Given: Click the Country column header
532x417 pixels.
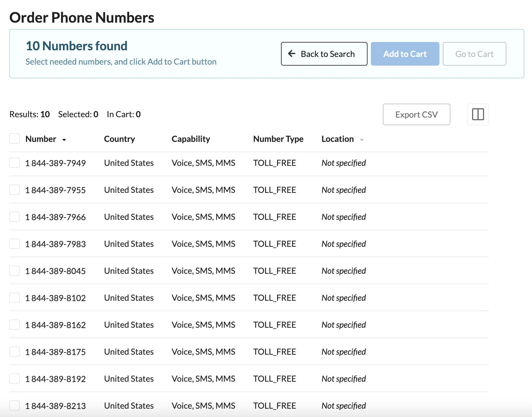Looking at the screenshot, I should click(x=120, y=139).
